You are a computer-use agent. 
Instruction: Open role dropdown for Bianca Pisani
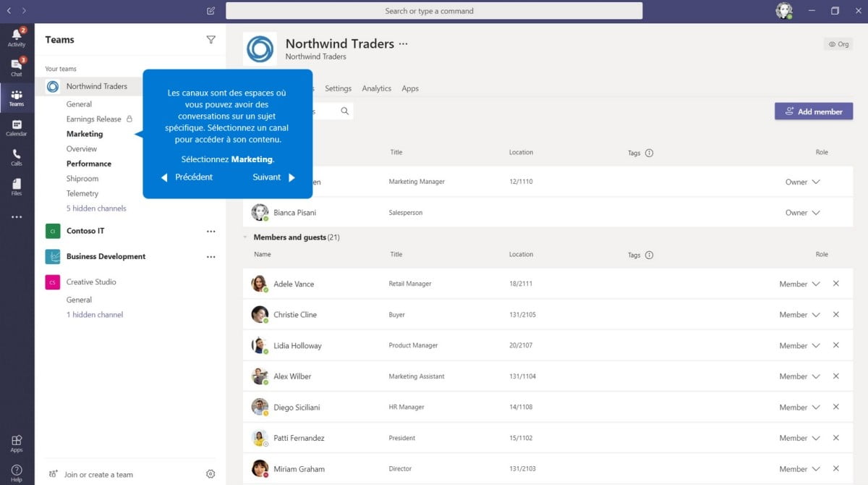pos(803,213)
